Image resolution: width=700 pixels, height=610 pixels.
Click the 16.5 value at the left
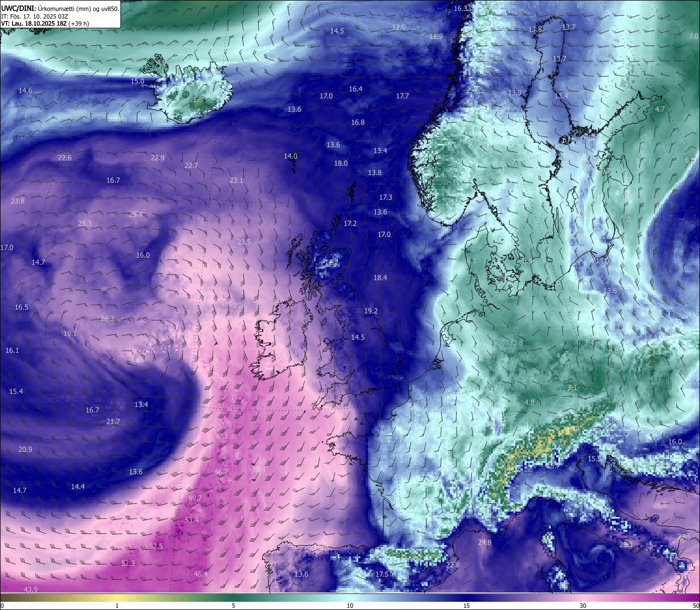21,307
